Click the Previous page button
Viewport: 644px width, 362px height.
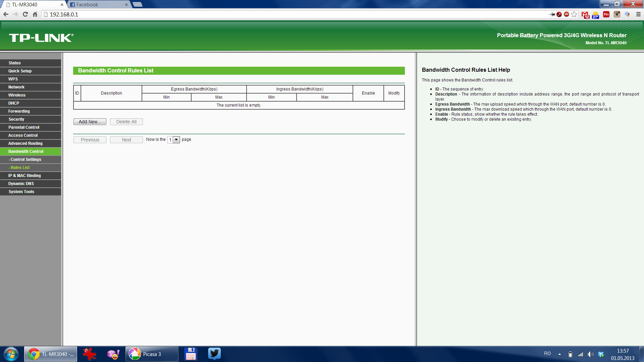click(90, 140)
